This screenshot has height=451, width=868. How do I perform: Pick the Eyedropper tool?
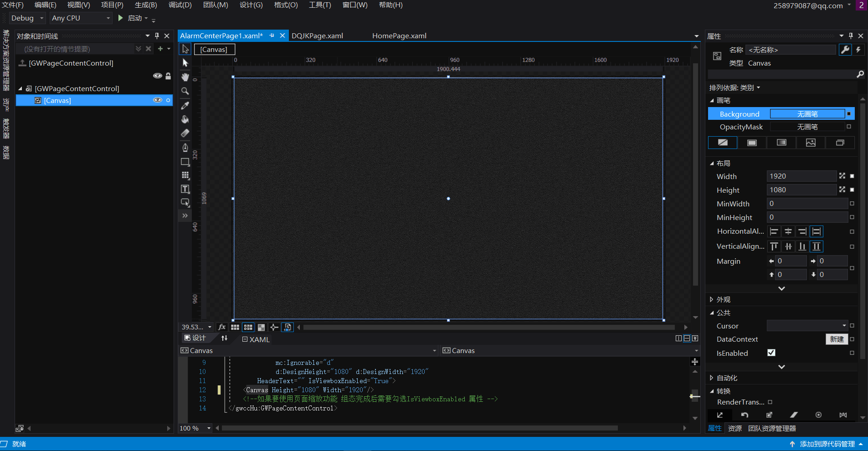pyautogui.click(x=185, y=105)
